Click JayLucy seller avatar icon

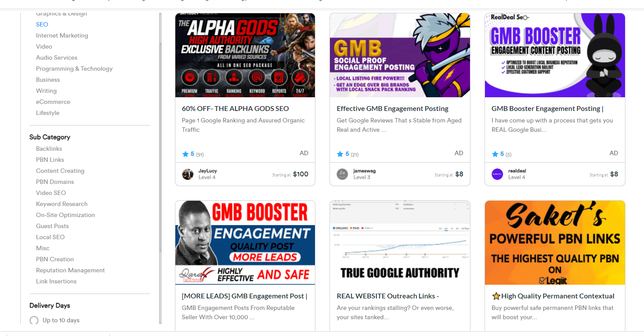click(x=188, y=174)
